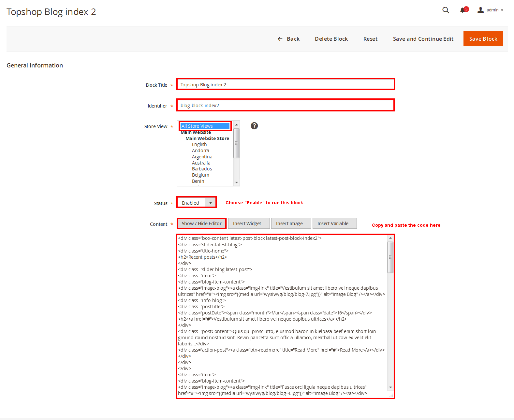
Task: Click Reset in the action bar
Action: click(370, 39)
